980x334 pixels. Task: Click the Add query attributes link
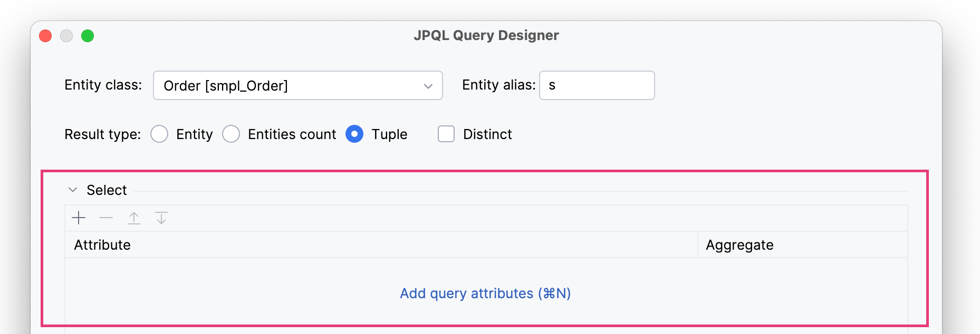click(x=485, y=293)
